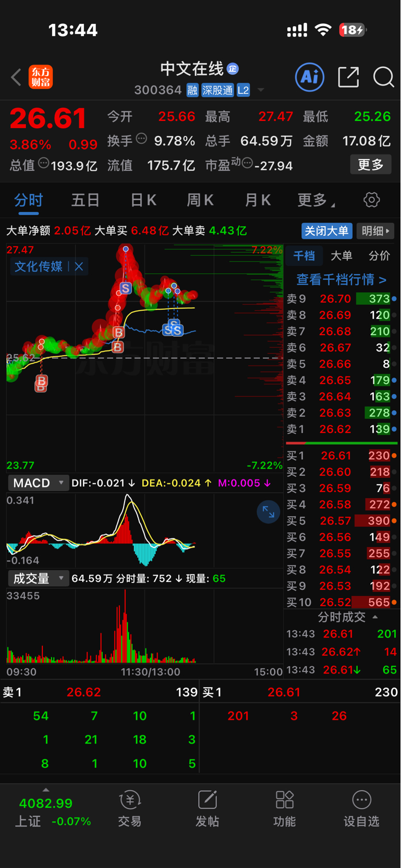Tap the verified badge beside 中文在线
The image size is (401, 868).
[233, 68]
